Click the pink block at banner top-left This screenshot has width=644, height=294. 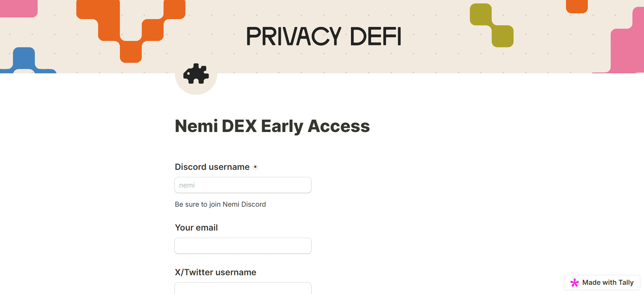(18, 8)
